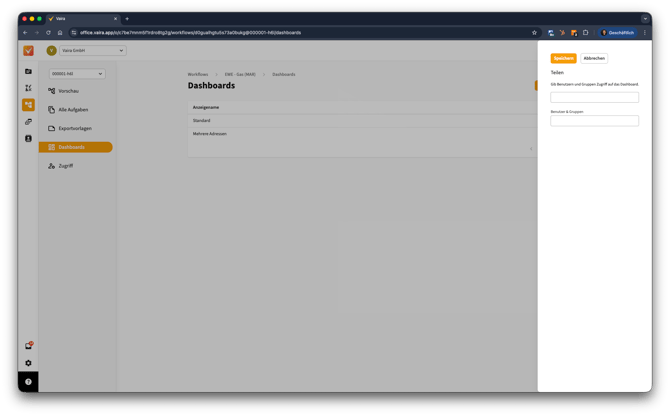
Task: Open browser extensions puzzle icon
Action: point(585,32)
